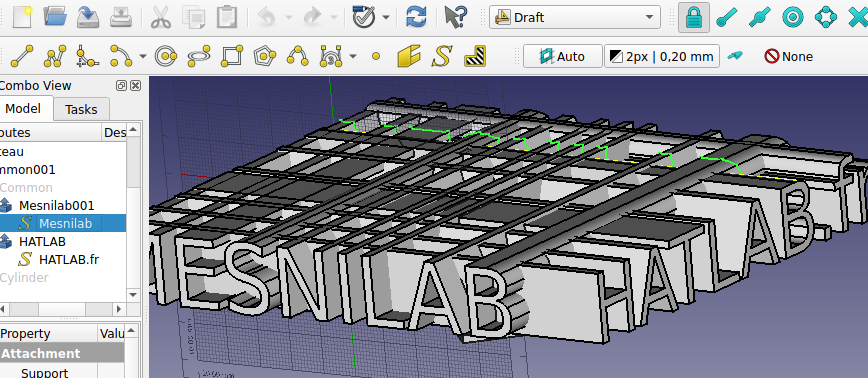This screenshot has width=868, height=378.
Task: Open dropdown next to the checkmark clock icon
Action: click(x=386, y=18)
